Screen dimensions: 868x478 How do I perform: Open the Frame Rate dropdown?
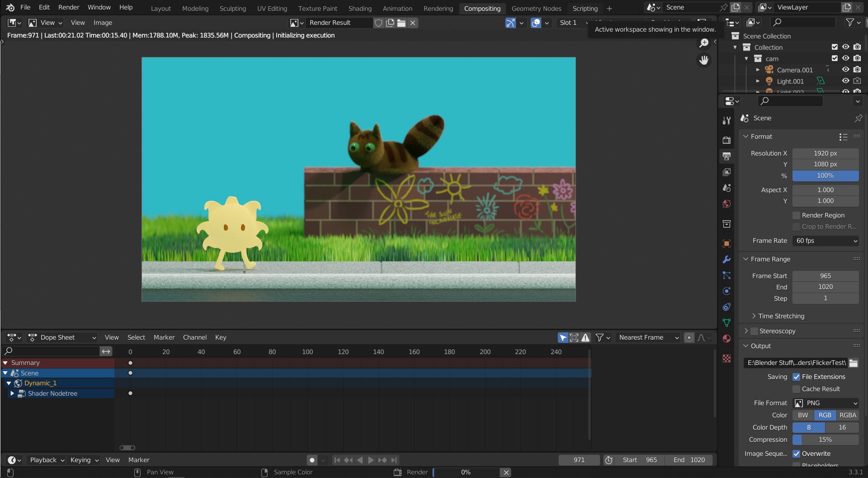coord(826,241)
